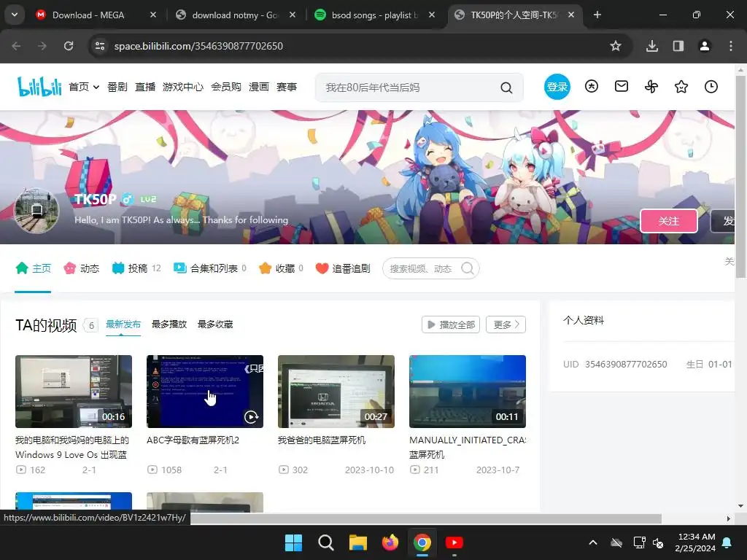Click the 播放全部 button
747x560 pixels.
(451, 324)
